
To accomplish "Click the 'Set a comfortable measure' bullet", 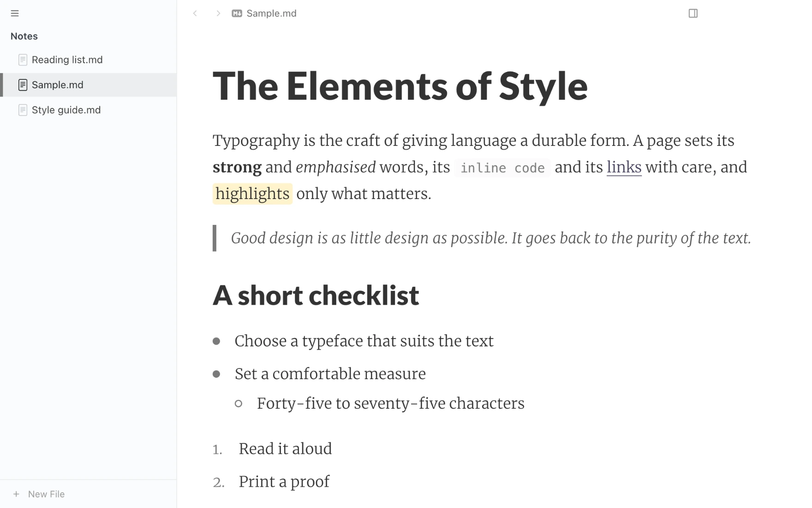I will [330, 374].
